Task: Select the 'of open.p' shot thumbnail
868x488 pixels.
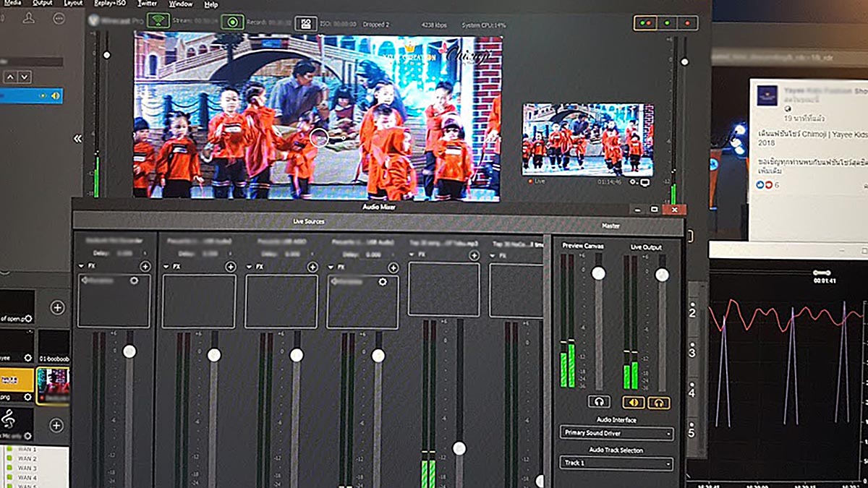Action: click(x=17, y=309)
